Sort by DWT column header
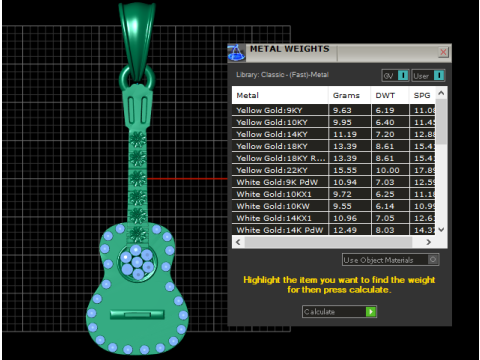 point(390,95)
